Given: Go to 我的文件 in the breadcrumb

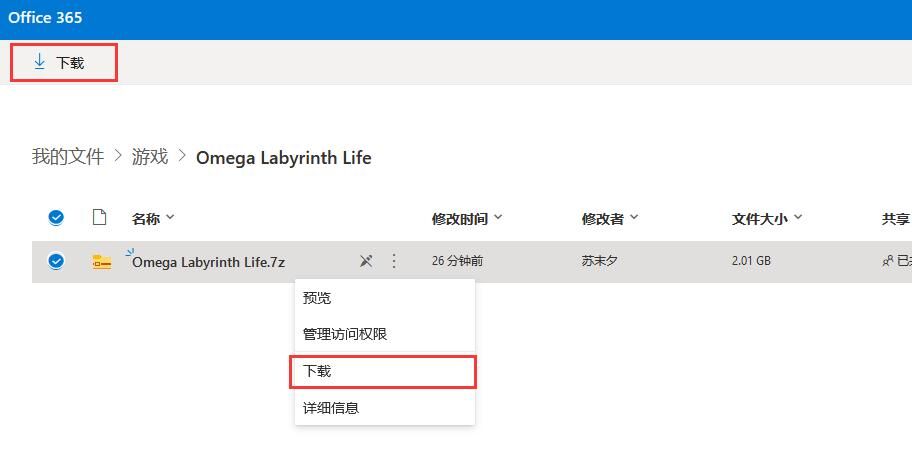Looking at the screenshot, I should pyautogui.click(x=67, y=157).
